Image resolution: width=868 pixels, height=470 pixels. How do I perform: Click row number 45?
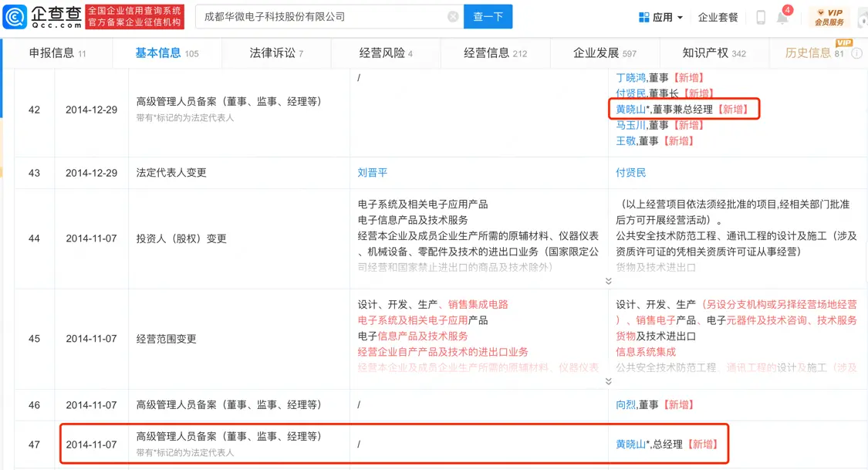point(34,339)
